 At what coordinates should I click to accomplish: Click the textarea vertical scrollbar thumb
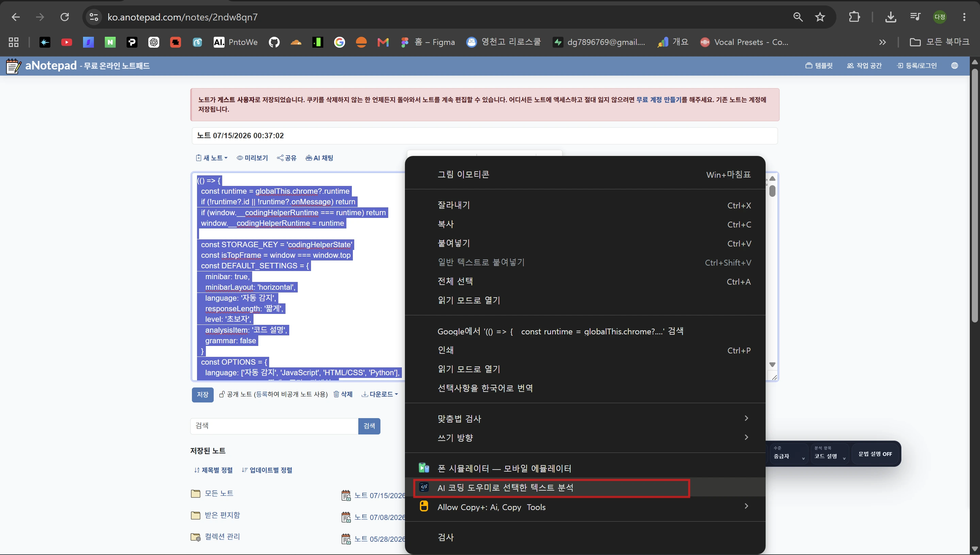(x=772, y=191)
